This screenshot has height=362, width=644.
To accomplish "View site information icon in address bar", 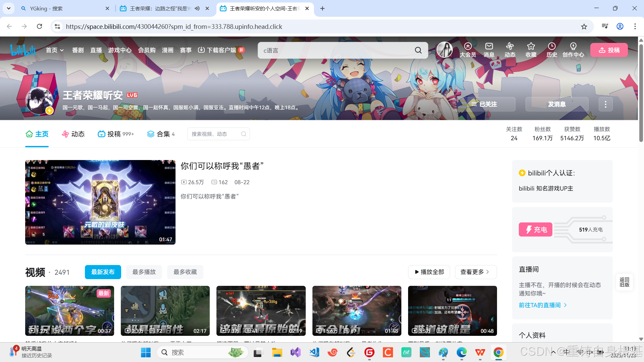I will pos(57,27).
